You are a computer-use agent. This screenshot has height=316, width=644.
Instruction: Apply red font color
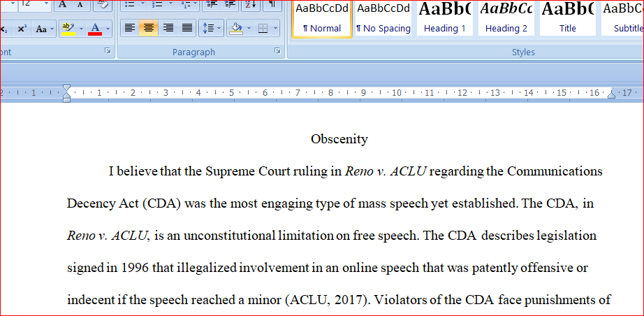pyautogui.click(x=95, y=29)
